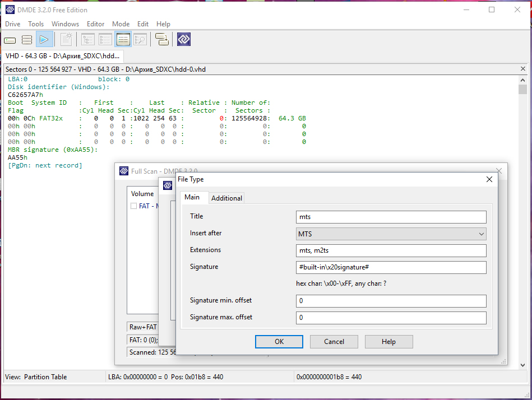Close the Full Scan dialog
Image resolution: width=532 pixels, height=400 pixels.
[499, 170]
